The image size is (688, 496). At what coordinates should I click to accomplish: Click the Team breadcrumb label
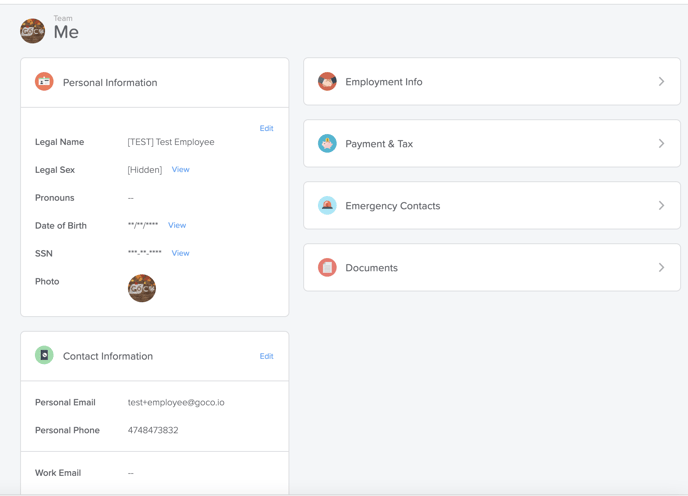(63, 18)
